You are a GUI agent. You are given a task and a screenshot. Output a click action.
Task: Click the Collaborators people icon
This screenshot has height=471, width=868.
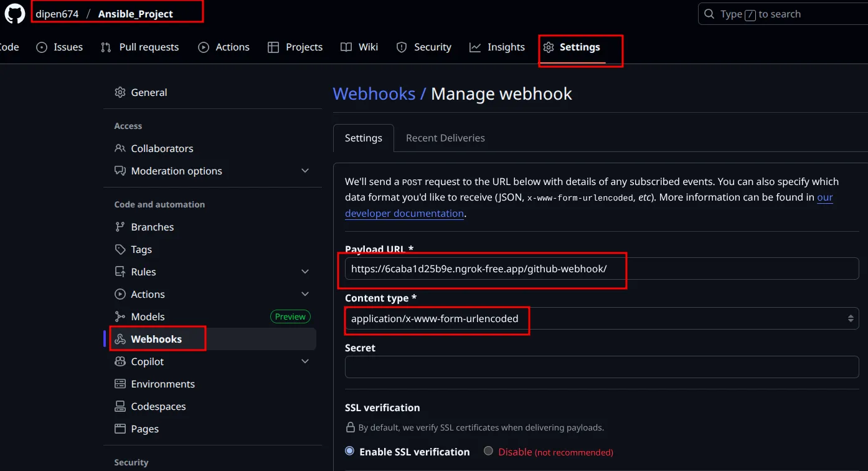click(x=120, y=148)
